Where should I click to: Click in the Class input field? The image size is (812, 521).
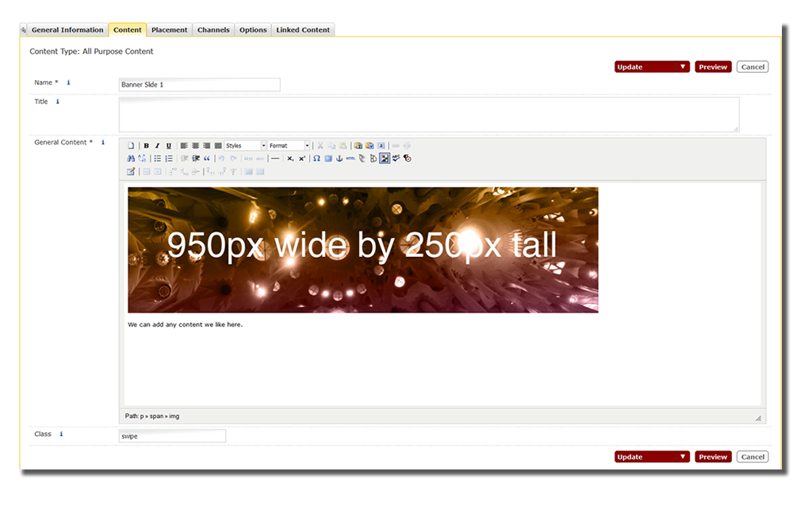(172, 436)
